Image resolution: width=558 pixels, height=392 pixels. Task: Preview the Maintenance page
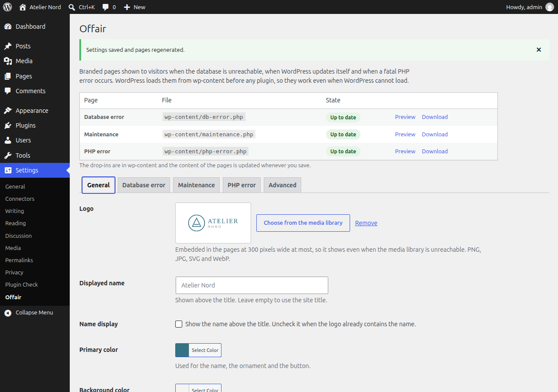click(405, 135)
